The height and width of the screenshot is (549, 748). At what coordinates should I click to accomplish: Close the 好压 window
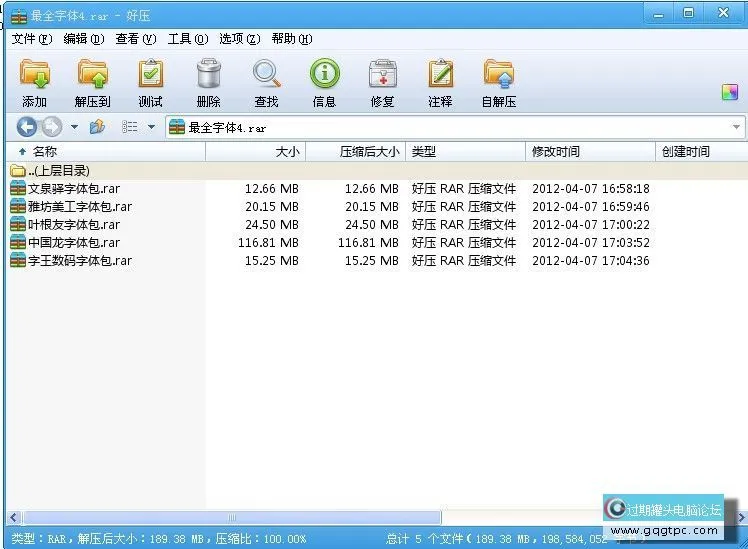[724, 13]
